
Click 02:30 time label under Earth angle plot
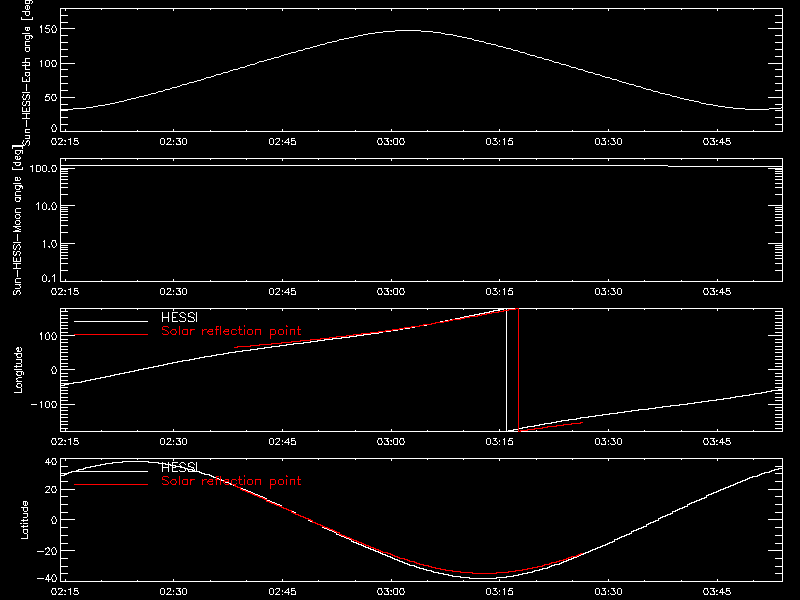coord(173,142)
